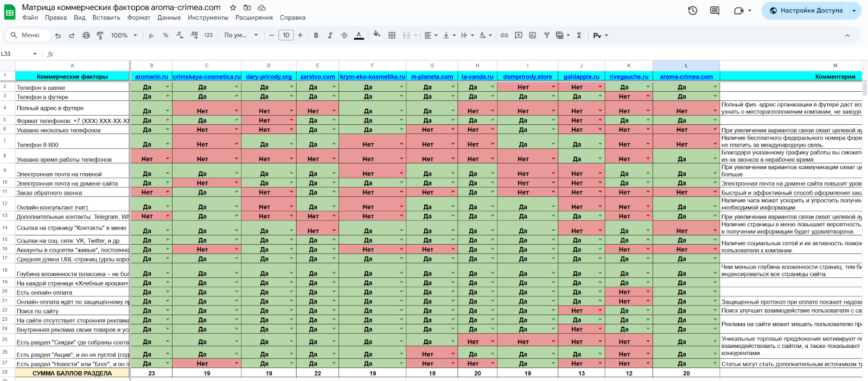This screenshot has width=868, height=381.
Task: Format selection as percent
Action: tap(165, 35)
